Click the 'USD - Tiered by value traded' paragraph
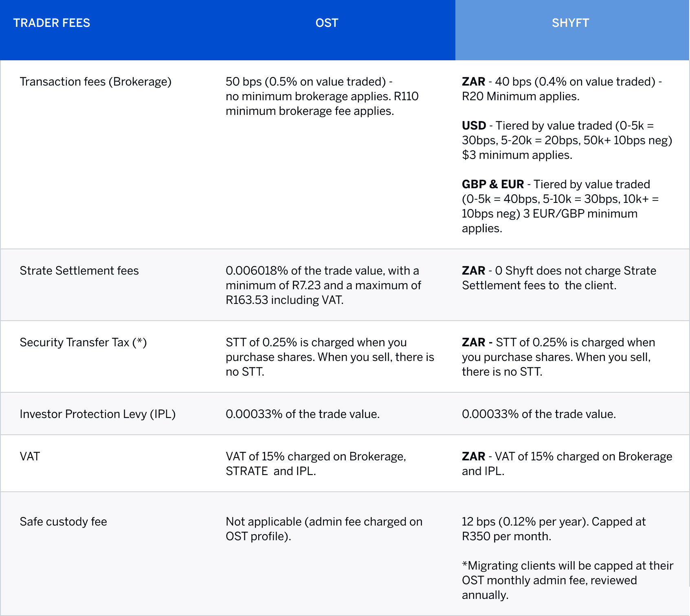 (x=567, y=140)
